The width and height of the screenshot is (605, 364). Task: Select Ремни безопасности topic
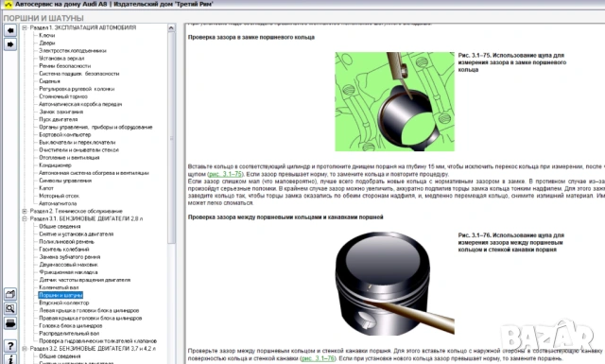pos(65,66)
